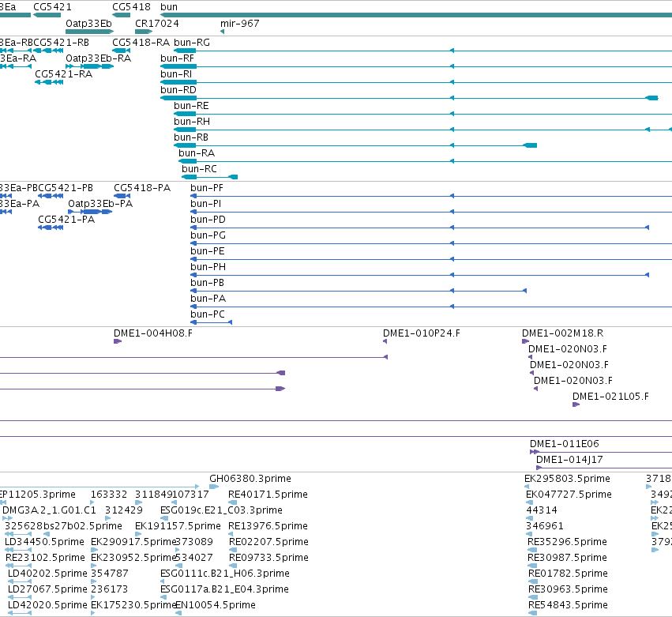This screenshot has width=672, height=617.
Task: Click the CR17024 gene label
Action: [x=157, y=24]
